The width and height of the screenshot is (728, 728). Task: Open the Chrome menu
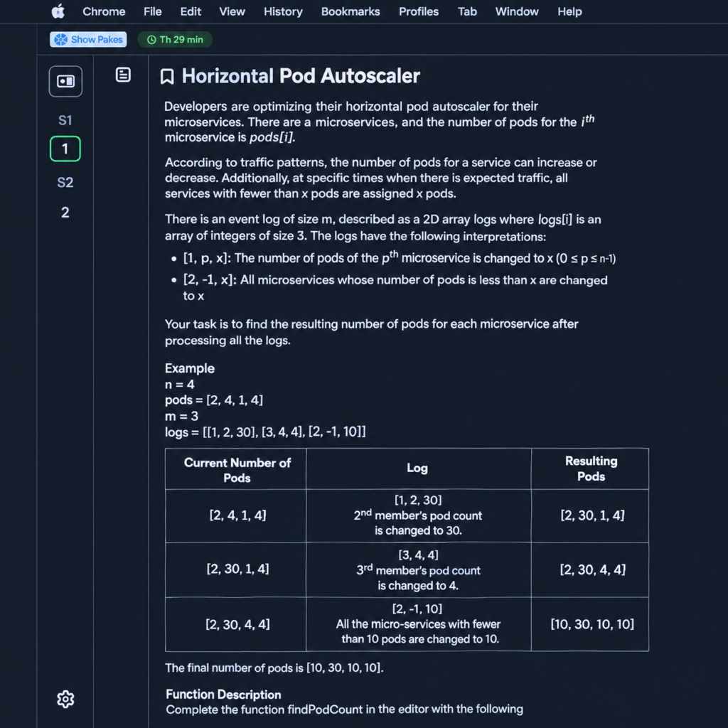click(104, 11)
